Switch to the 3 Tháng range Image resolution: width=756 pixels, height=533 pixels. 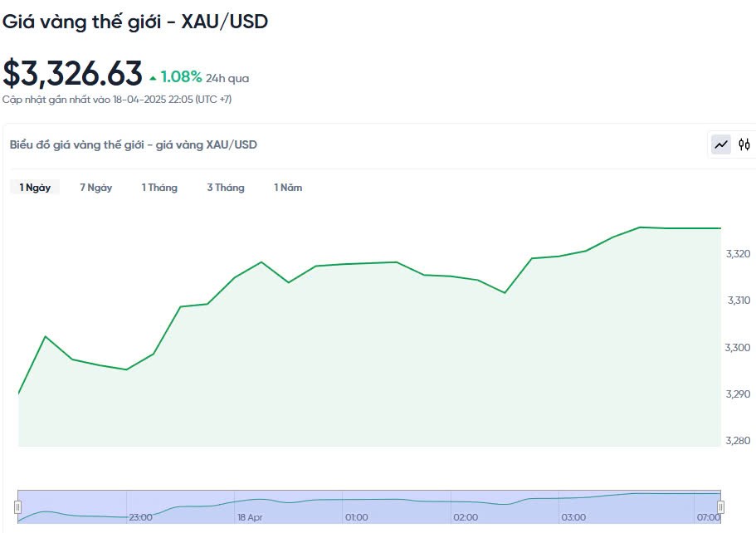click(x=226, y=188)
